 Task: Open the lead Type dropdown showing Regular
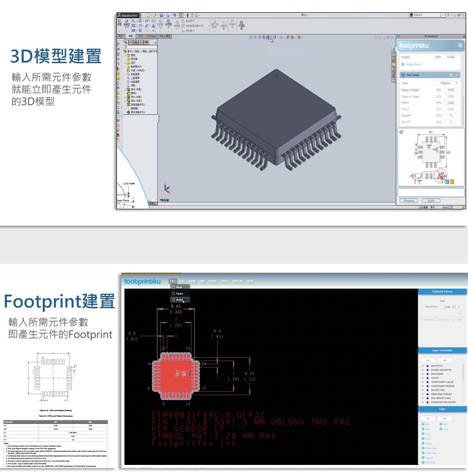point(445,83)
